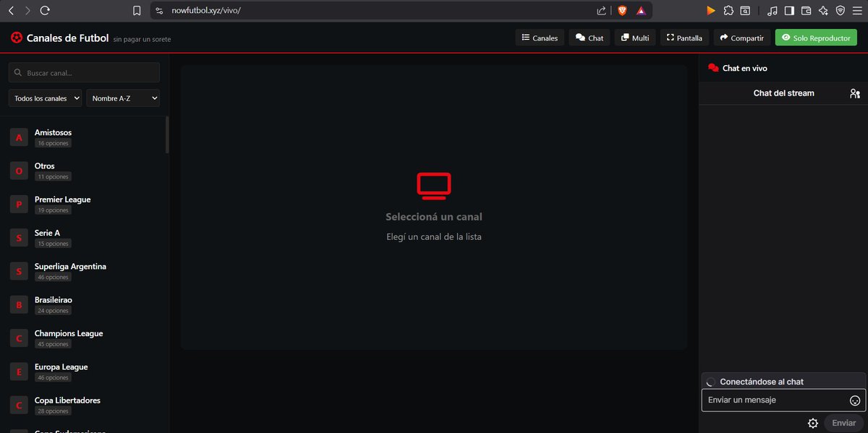The image size is (868, 433).
Task: Click the Chat del stream tab header
Action: tap(783, 93)
